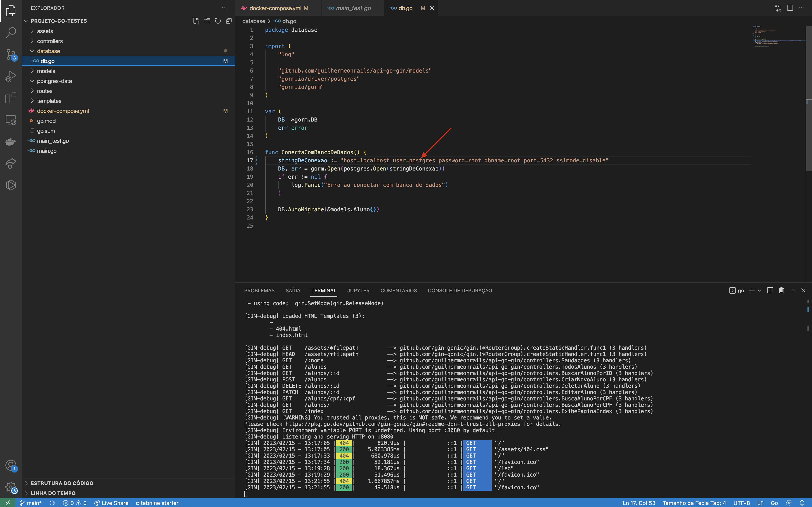
Task: Open changes compare icon in editor toolbar
Action: pos(778,8)
